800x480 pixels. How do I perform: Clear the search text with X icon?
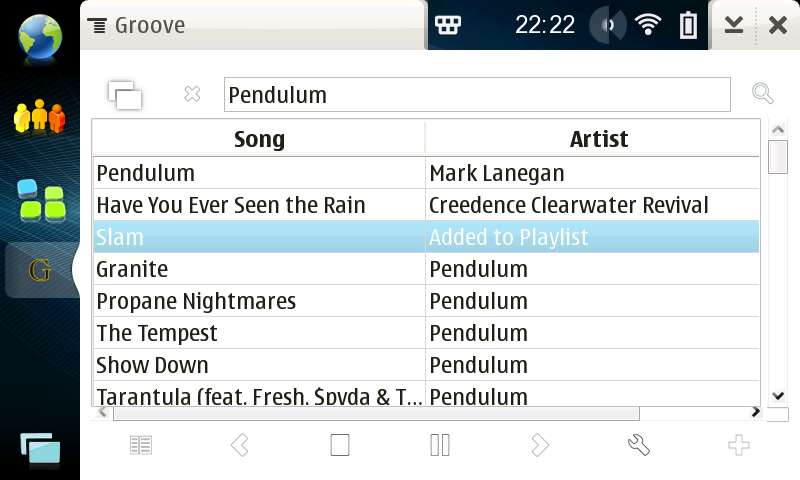[192, 94]
